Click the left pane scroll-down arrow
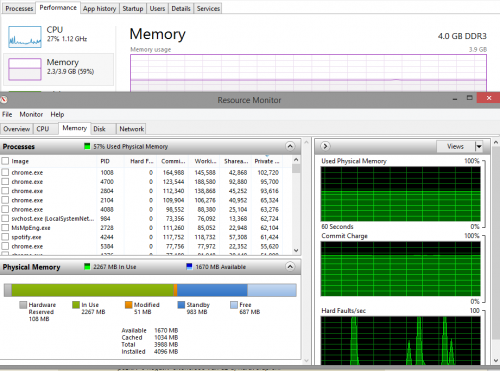The width and height of the screenshot is (500, 371). (306, 361)
